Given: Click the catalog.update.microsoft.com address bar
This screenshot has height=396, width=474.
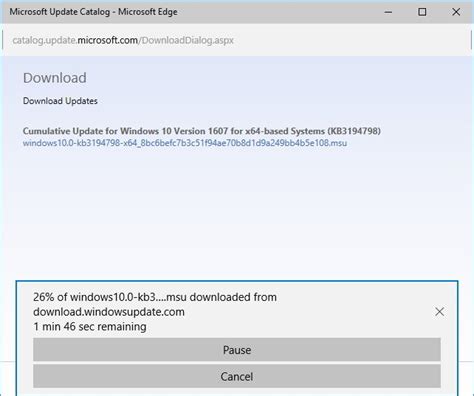Looking at the screenshot, I should tap(237, 40).
